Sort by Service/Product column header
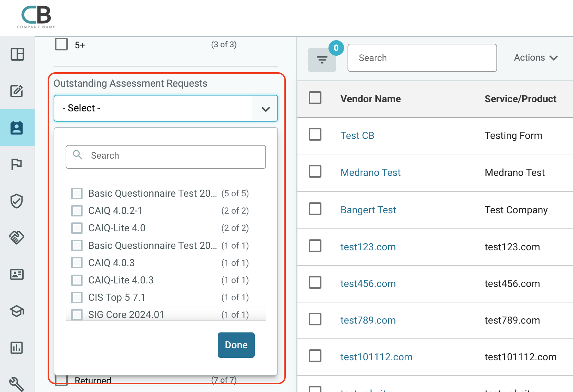 [x=520, y=99]
